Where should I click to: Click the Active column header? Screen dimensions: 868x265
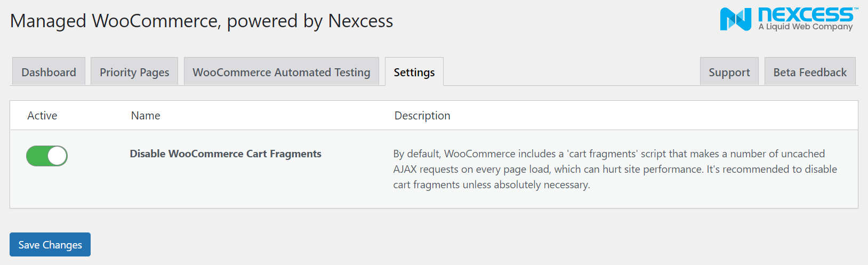pos(42,116)
